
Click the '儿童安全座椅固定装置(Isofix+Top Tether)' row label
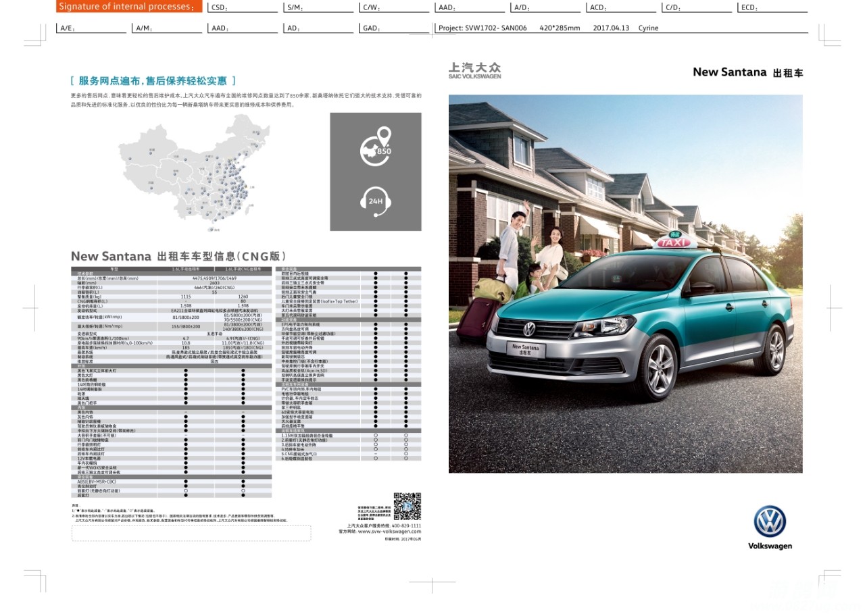[x=320, y=301]
